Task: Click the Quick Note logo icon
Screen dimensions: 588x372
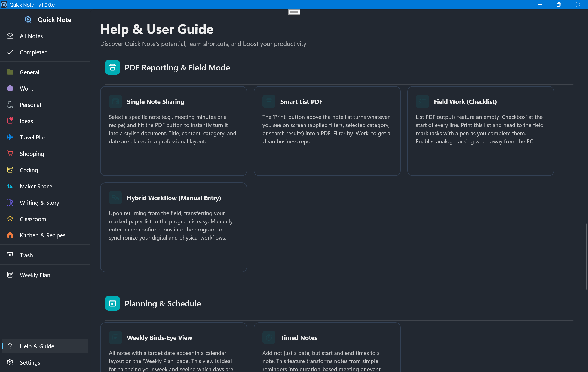Action: [28, 20]
